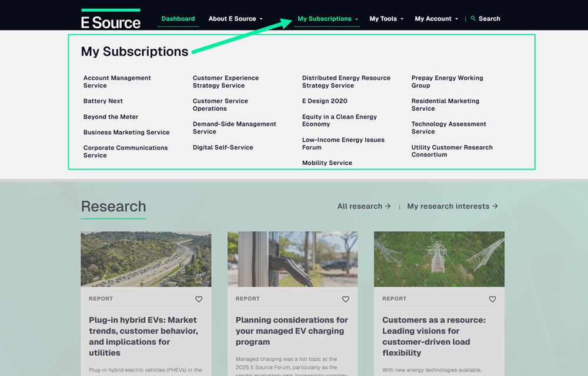
Task: Click the E Source logo
Action: [111, 19]
